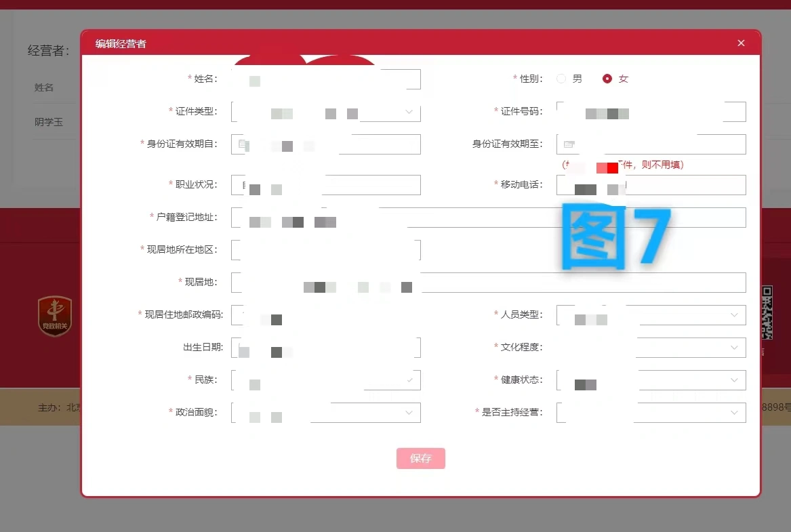Open the 人员类型 dropdown
The height and width of the screenshot is (532, 791).
coord(734,314)
